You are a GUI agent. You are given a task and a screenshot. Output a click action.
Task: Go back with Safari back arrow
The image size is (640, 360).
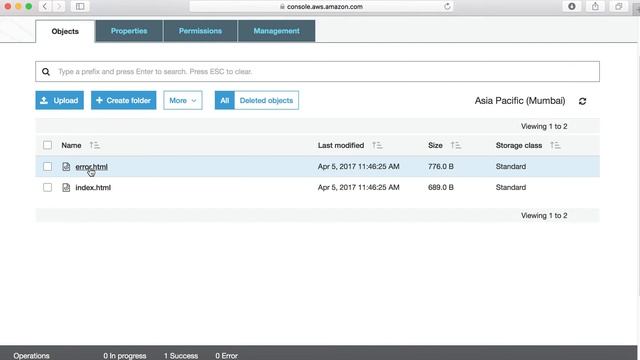click(x=44, y=7)
